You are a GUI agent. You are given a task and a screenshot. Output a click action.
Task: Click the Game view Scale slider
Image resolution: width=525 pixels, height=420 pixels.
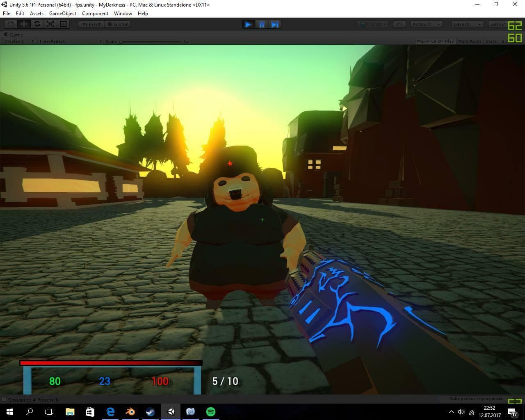[x=151, y=41]
